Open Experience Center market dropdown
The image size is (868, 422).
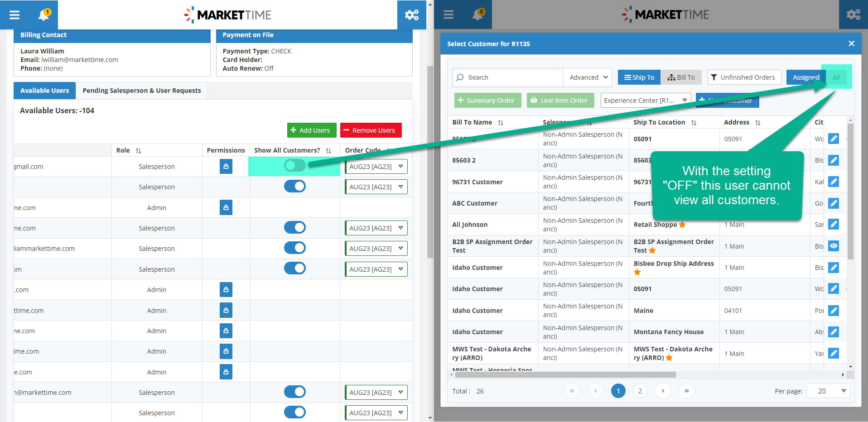[646, 101]
